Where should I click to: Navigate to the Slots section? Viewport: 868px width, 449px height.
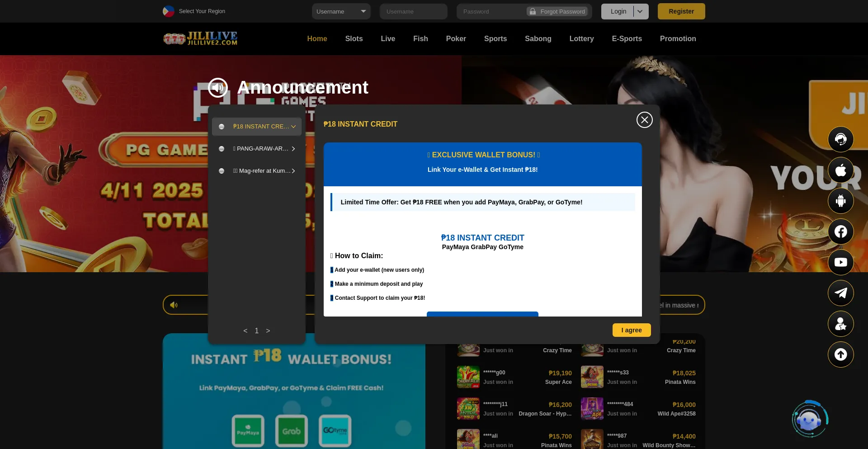click(354, 39)
